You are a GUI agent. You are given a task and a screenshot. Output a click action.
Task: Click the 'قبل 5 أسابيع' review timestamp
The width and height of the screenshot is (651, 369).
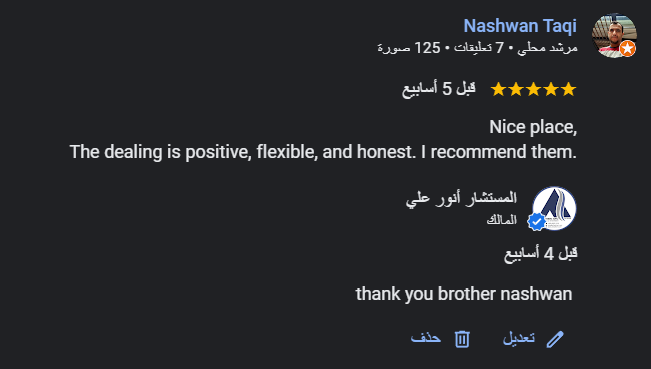(x=438, y=89)
